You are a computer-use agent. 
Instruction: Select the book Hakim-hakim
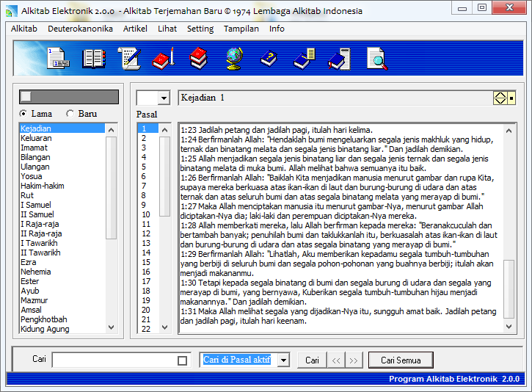pyautogui.click(x=62, y=186)
